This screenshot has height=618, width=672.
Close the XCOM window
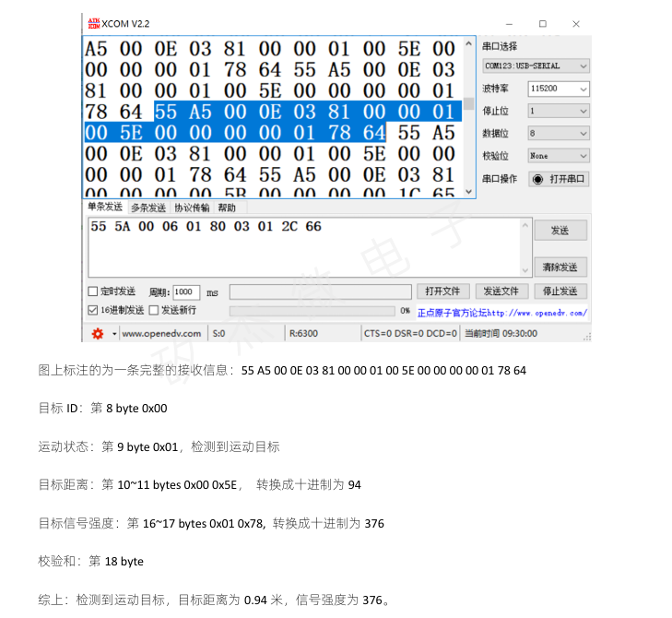[x=576, y=24]
